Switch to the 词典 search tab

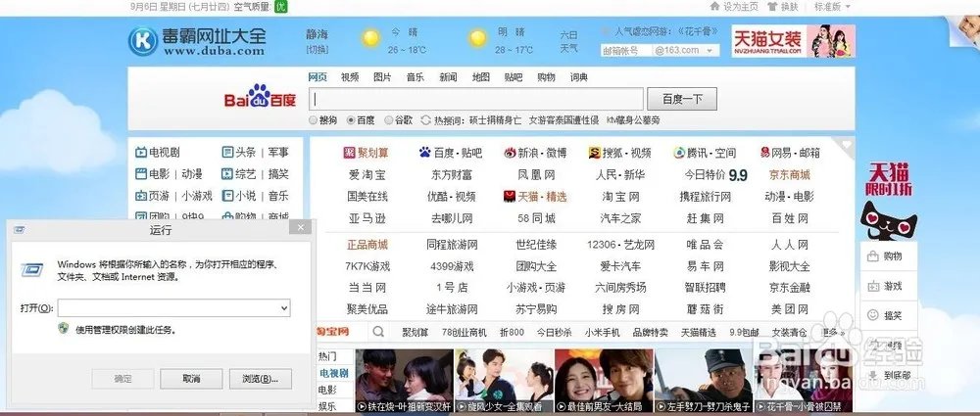pos(579,77)
